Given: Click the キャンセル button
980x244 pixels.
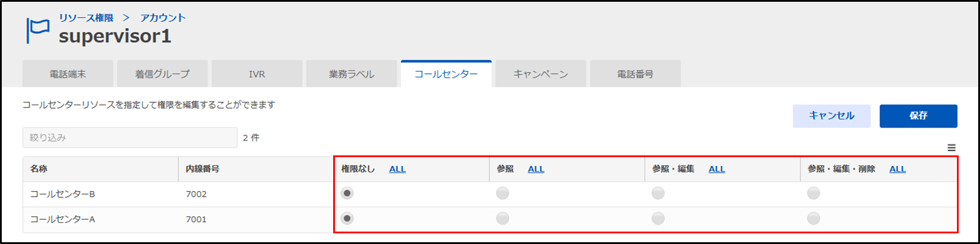Looking at the screenshot, I should [831, 116].
